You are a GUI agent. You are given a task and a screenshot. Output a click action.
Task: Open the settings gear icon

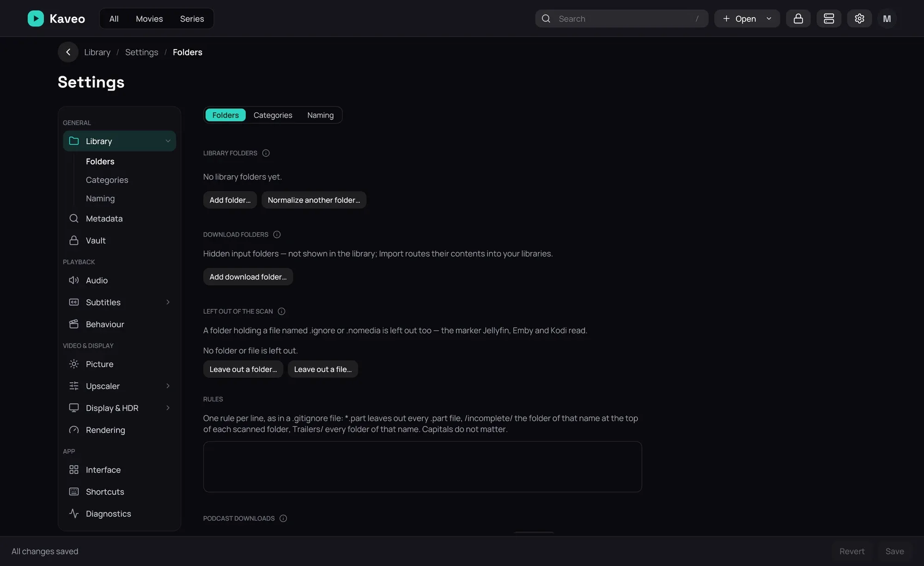[859, 18]
